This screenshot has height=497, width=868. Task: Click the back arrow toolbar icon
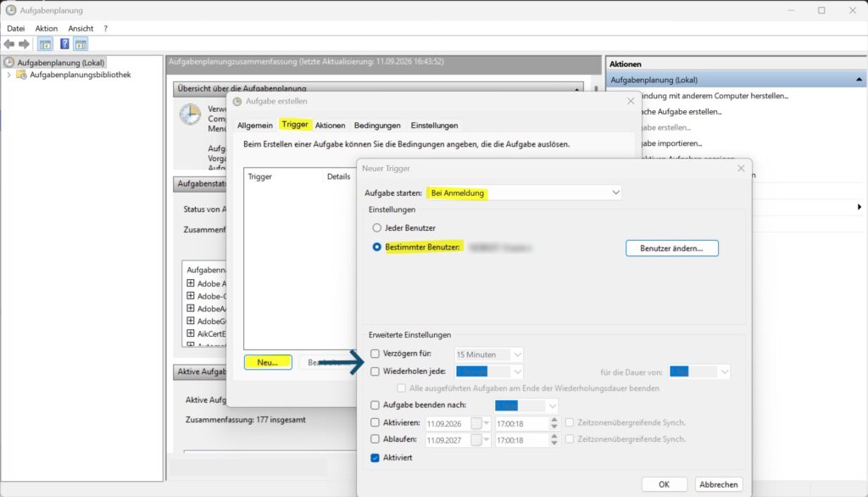point(8,44)
